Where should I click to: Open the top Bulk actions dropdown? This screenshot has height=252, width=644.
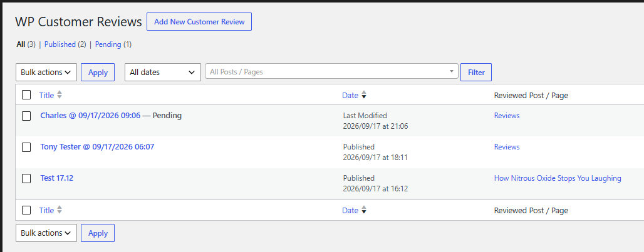46,72
